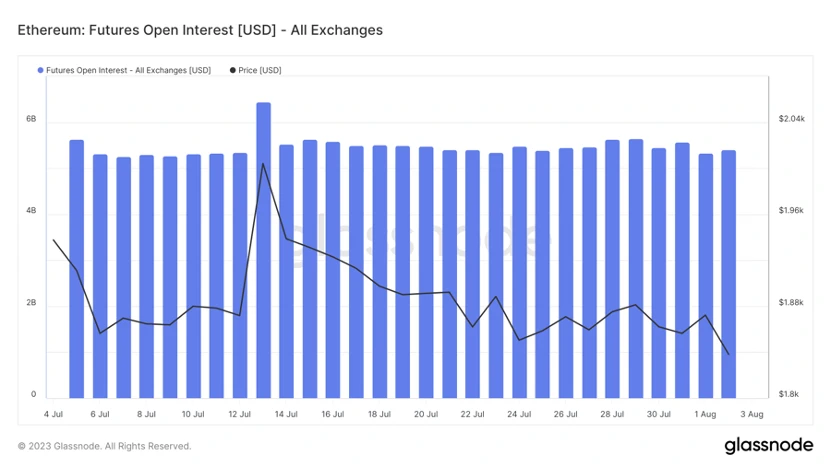This screenshot has width=832, height=468.
Task: Click the 6B left axis label
Action: [31, 119]
